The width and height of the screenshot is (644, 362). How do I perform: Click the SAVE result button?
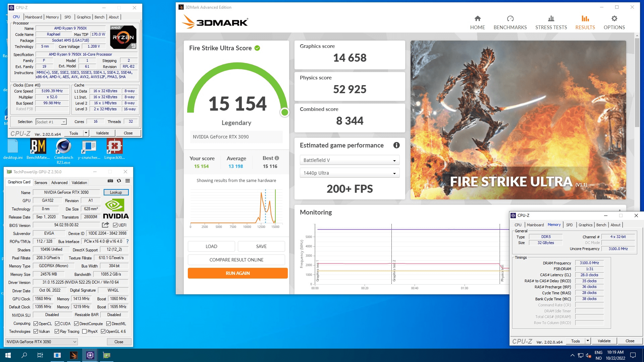[261, 246]
